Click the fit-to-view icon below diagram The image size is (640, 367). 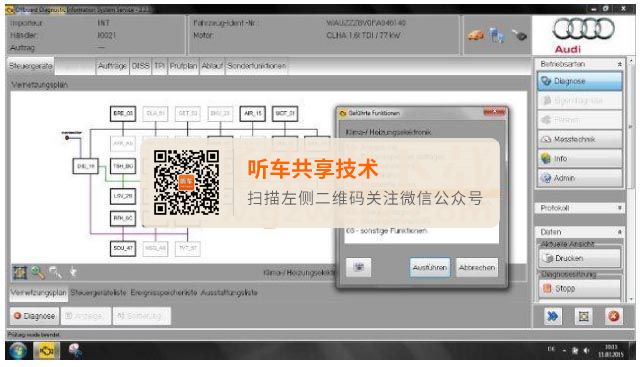click(x=20, y=272)
